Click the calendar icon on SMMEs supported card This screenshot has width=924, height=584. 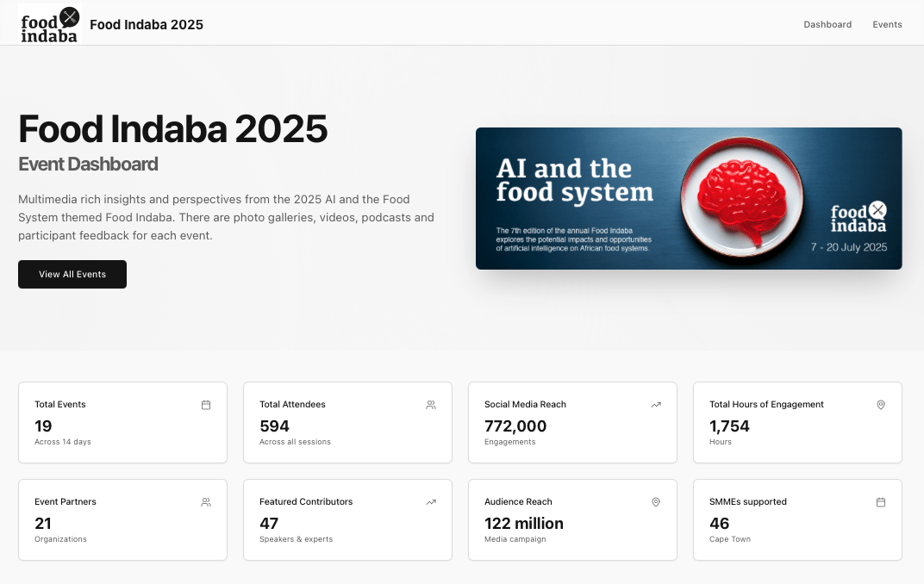pos(881,502)
